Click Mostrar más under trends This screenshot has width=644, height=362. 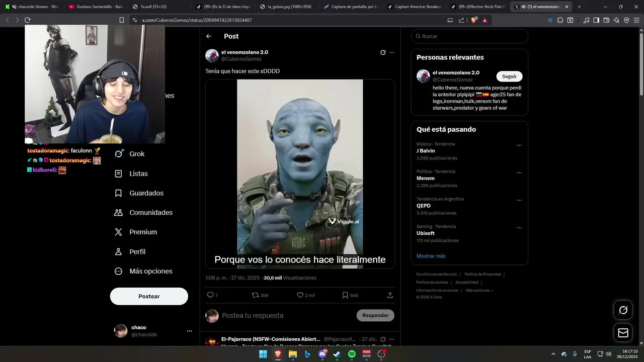(x=431, y=256)
